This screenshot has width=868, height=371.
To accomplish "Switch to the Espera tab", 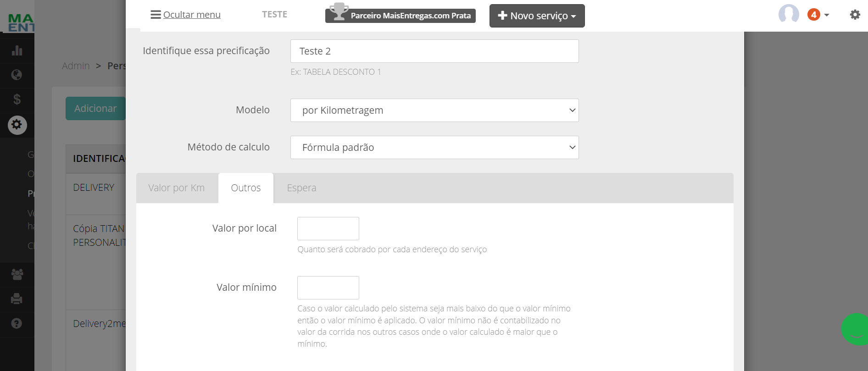I will (x=301, y=188).
